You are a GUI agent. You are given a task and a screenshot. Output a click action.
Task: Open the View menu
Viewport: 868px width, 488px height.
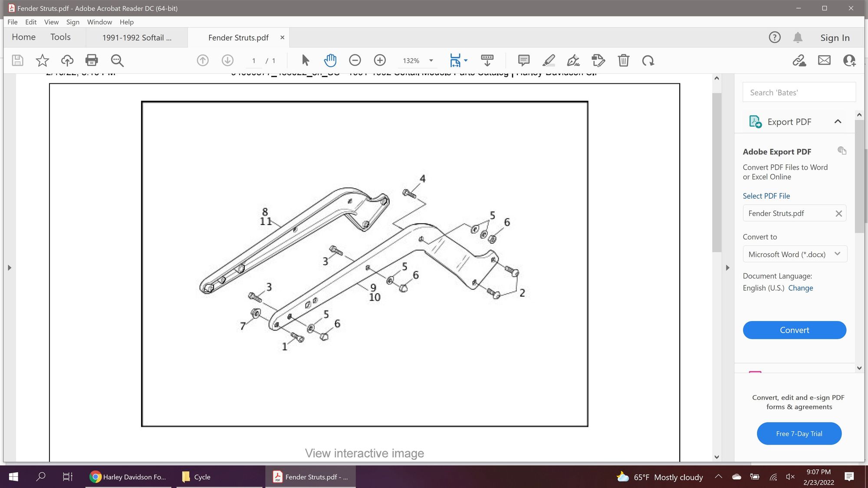[51, 22]
